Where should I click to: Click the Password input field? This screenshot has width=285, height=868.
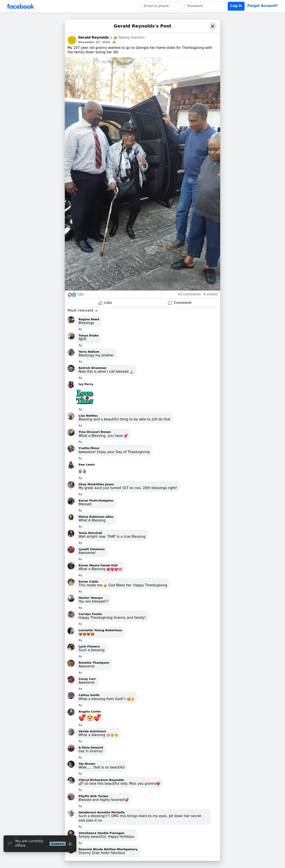coord(205,6)
